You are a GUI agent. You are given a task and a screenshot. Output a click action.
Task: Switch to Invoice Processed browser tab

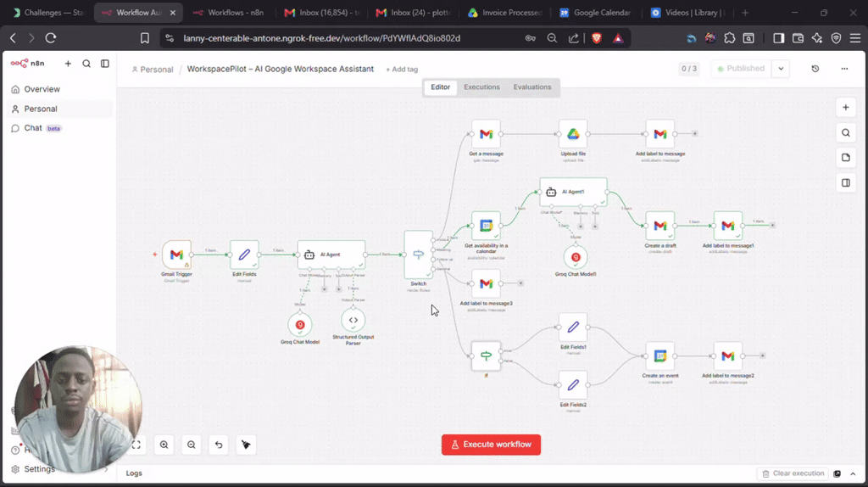click(505, 12)
